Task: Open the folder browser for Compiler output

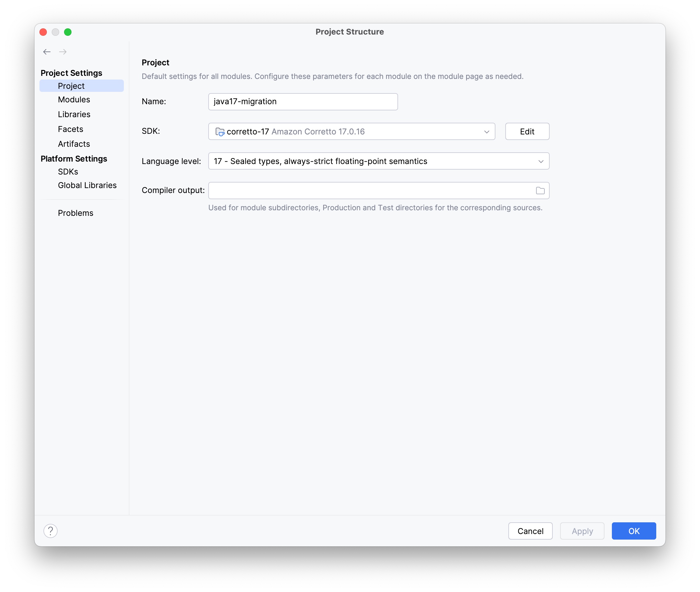Action: click(540, 190)
